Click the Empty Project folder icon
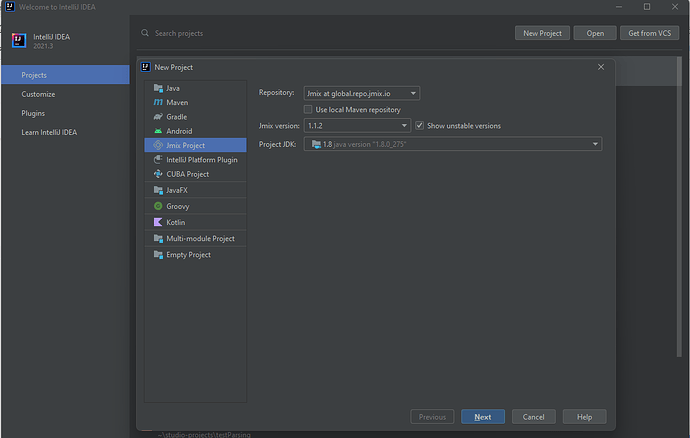690x438 pixels. 158,254
